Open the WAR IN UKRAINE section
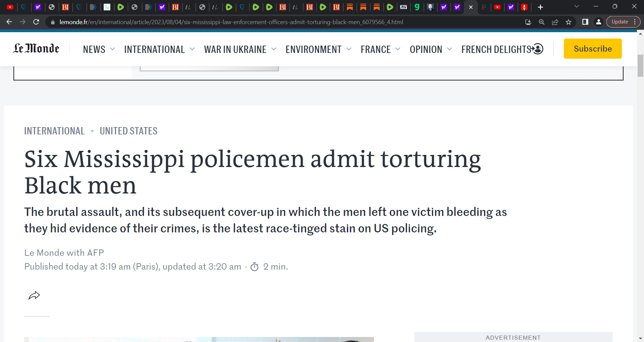644x342 pixels. (x=235, y=49)
